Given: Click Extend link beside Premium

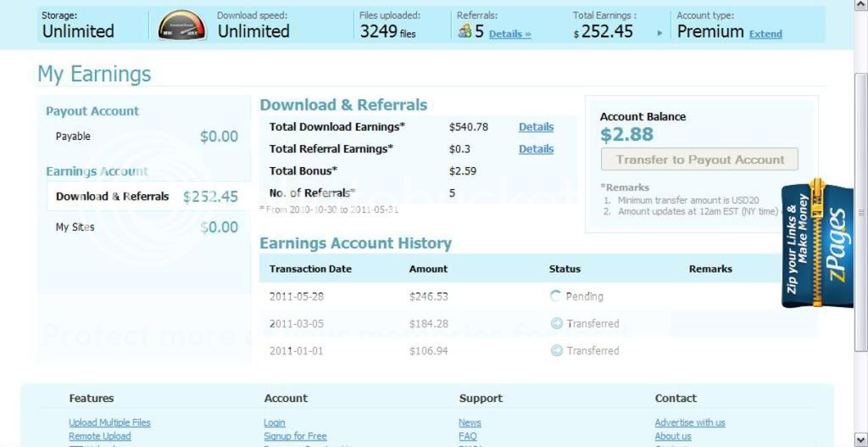Looking at the screenshot, I should click(765, 34).
